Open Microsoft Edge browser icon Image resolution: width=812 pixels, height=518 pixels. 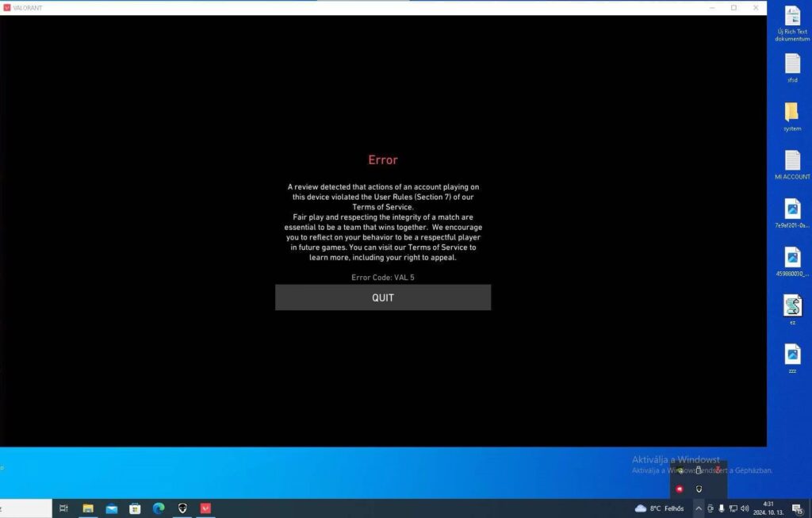[159, 508]
